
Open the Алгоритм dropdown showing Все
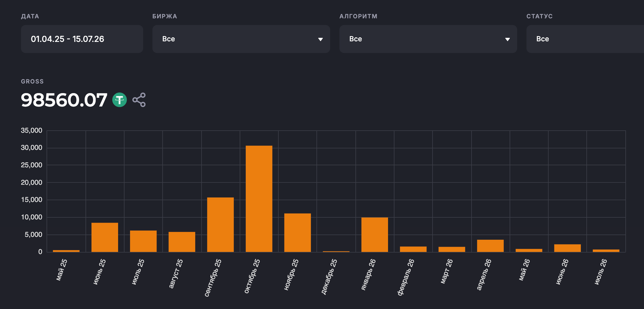coord(428,39)
